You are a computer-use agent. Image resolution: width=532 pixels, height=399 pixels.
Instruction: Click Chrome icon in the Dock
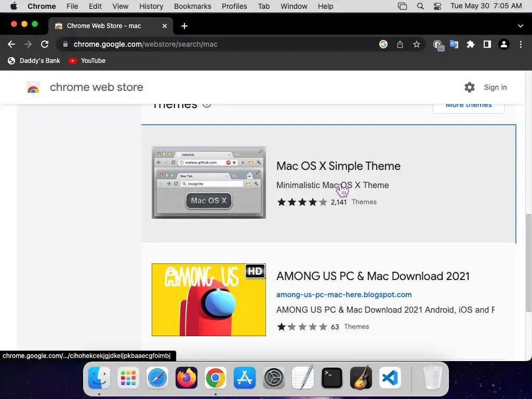[x=216, y=378]
